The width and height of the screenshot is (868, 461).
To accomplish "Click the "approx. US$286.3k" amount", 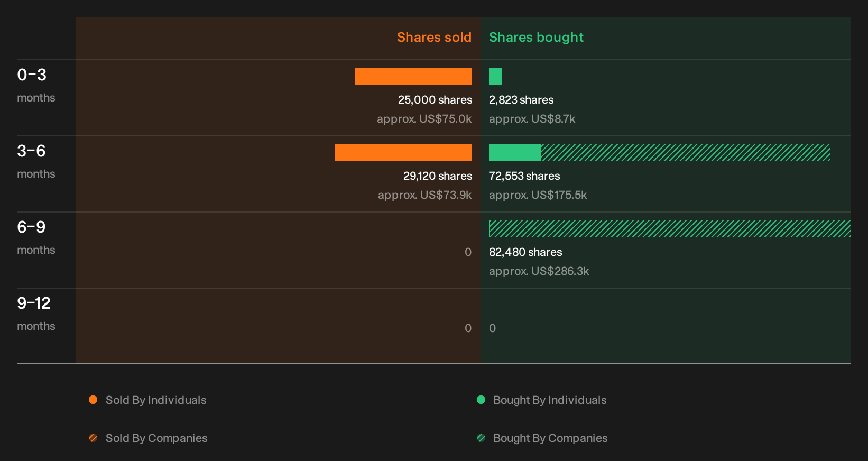I will (x=539, y=271).
